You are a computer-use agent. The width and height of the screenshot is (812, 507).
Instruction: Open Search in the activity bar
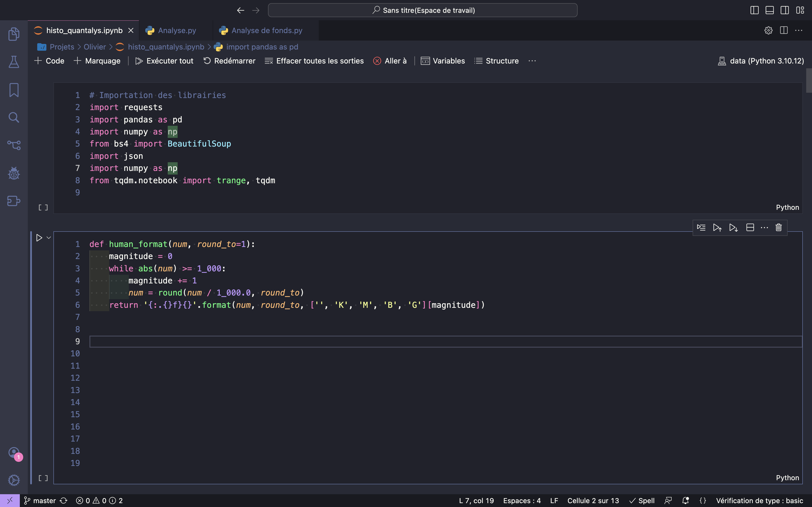click(14, 117)
